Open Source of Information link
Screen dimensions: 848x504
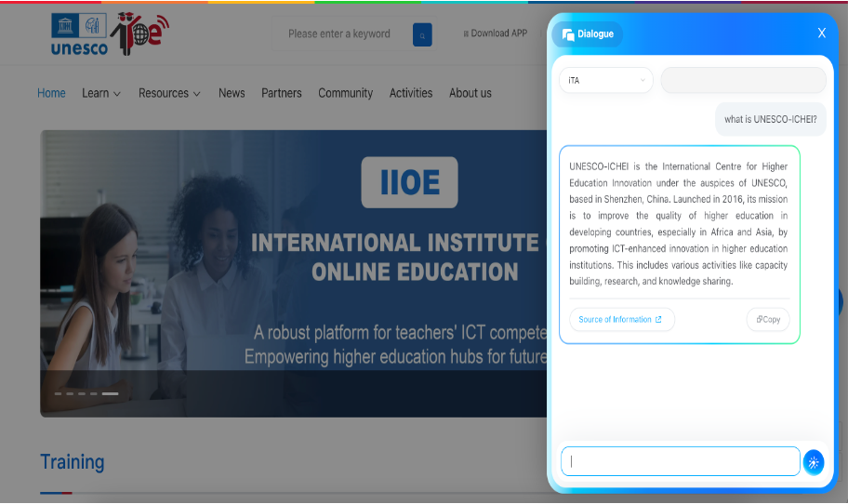tap(621, 319)
